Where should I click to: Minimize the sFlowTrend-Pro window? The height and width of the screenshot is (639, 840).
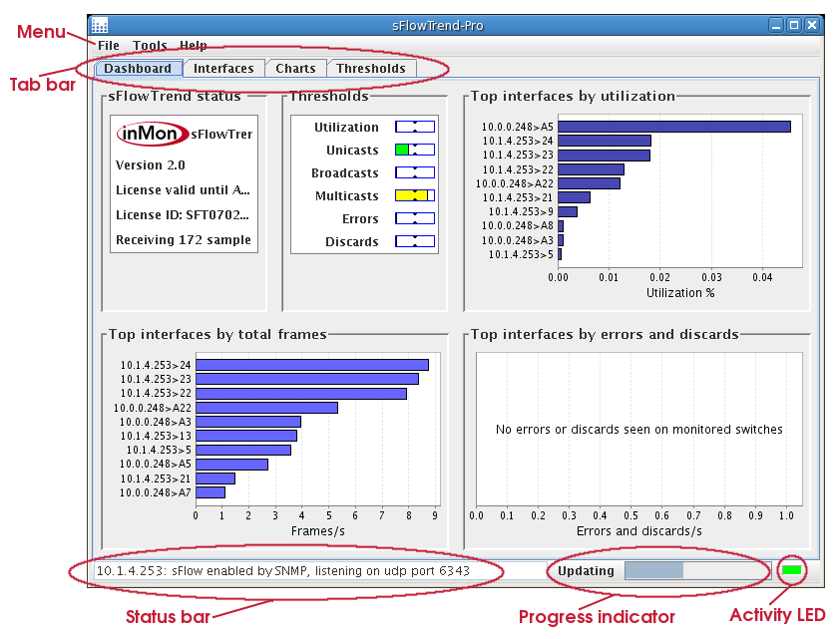pos(776,25)
